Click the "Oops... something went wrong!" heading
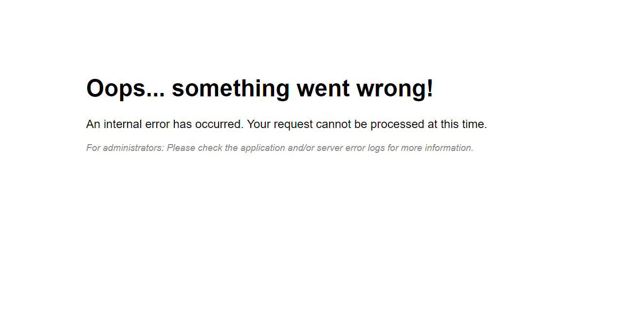Viewport: 644px width, 313px height. (x=259, y=89)
